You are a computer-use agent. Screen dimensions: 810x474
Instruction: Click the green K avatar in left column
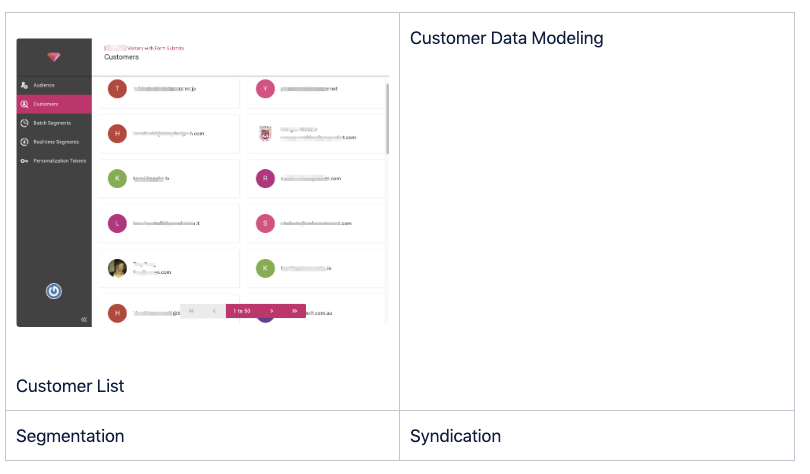118,178
